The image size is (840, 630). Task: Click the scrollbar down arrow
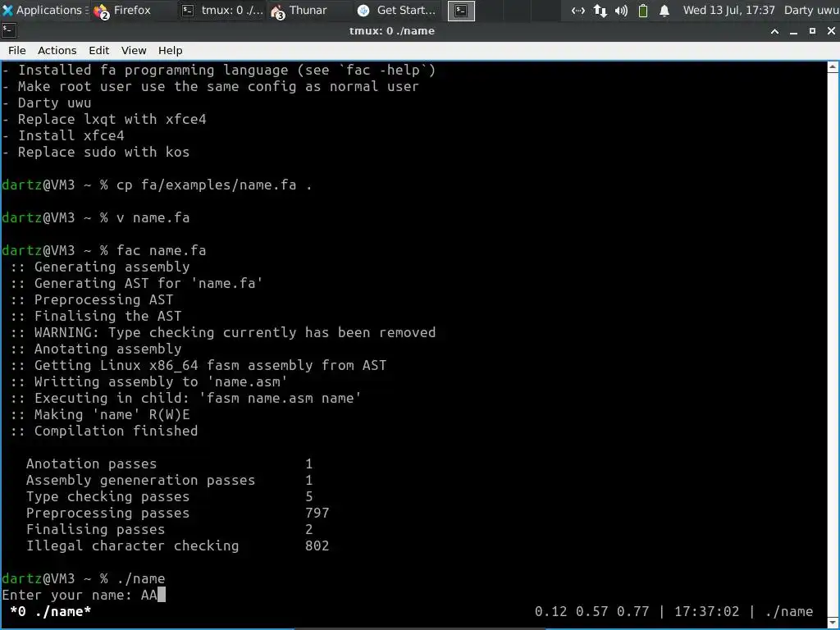833,622
